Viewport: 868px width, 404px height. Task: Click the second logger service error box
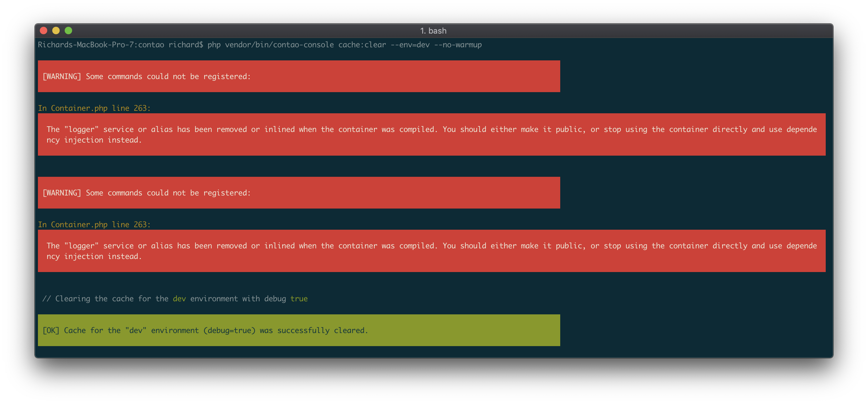tap(431, 251)
